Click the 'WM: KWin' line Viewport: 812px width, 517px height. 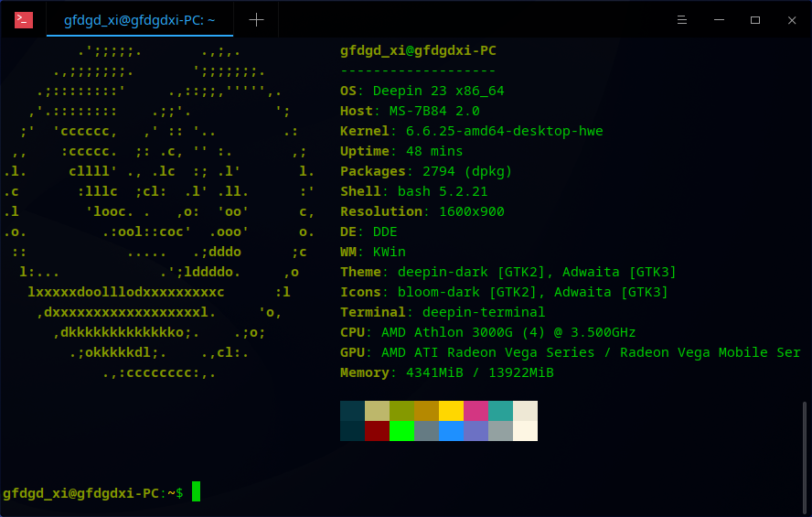tap(373, 252)
